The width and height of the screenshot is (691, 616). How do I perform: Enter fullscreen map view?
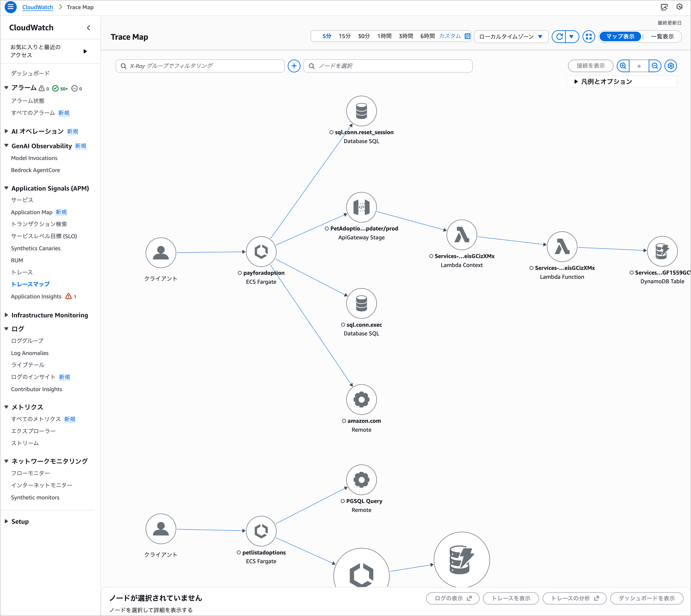pos(588,37)
